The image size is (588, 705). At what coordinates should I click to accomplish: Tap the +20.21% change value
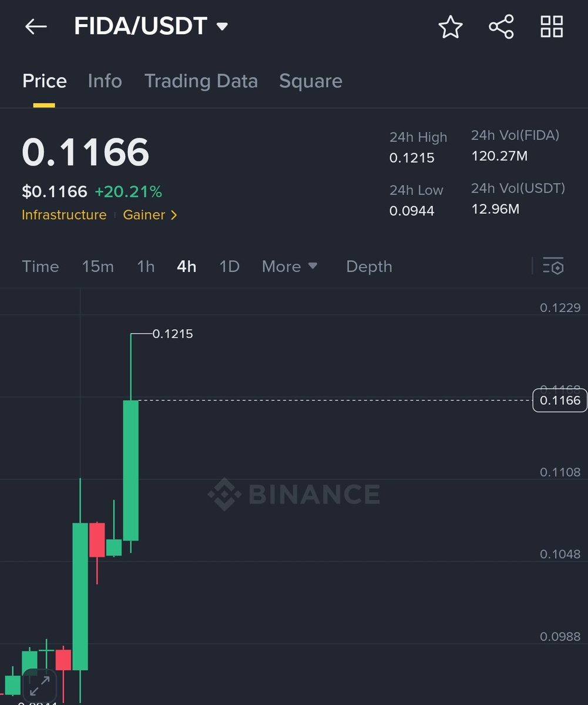(x=128, y=192)
